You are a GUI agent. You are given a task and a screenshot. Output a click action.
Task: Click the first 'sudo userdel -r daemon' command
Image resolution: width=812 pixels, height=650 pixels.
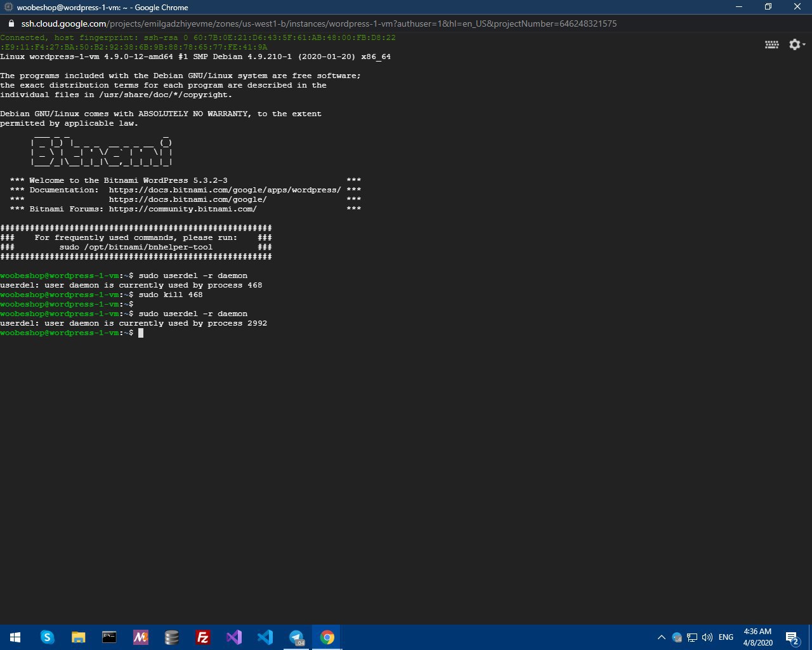pyautogui.click(x=193, y=275)
